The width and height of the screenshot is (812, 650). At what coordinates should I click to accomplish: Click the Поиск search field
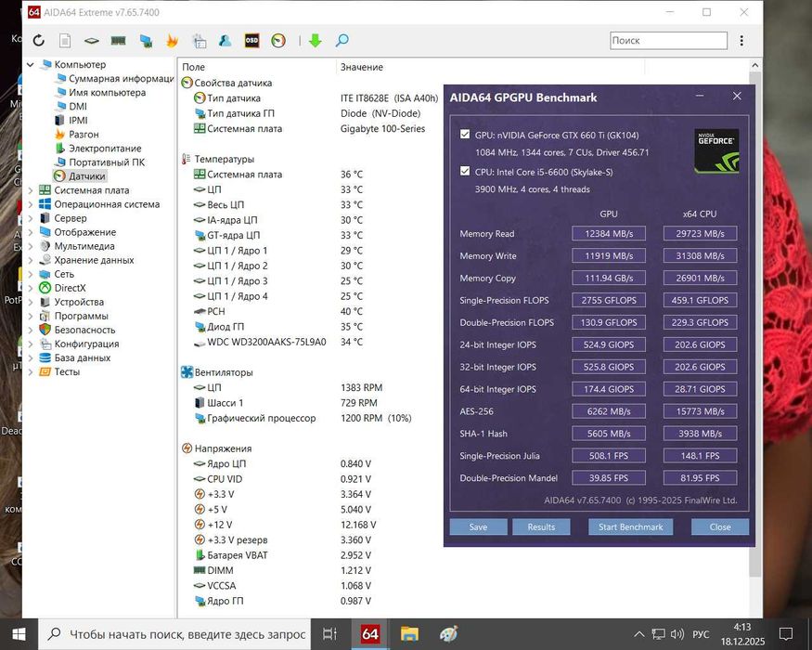point(668,41)
